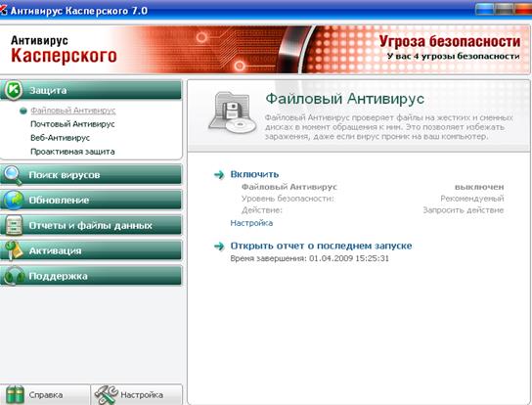Click the Файловый Антивирус panel heading
Viewport: 532px width, 405px height.
pyautogui.click(x=344, y=99)
